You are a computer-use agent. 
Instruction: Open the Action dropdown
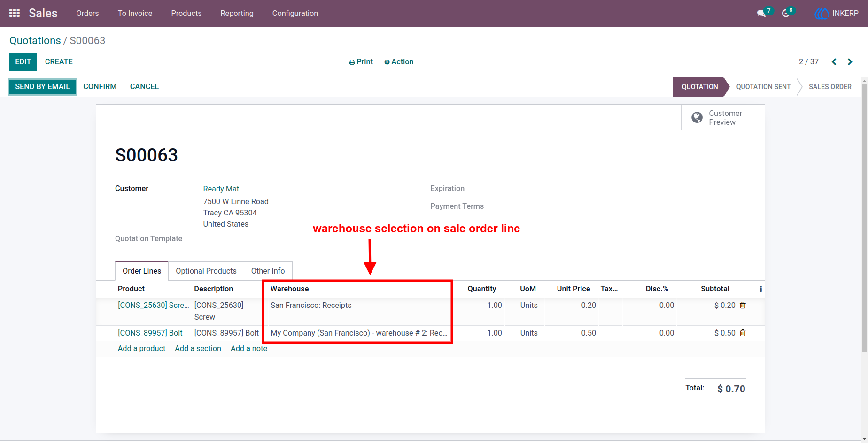(399, 61)
